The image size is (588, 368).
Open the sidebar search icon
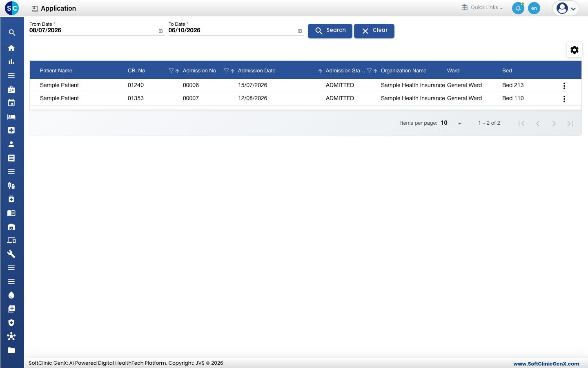click(12, 33)
